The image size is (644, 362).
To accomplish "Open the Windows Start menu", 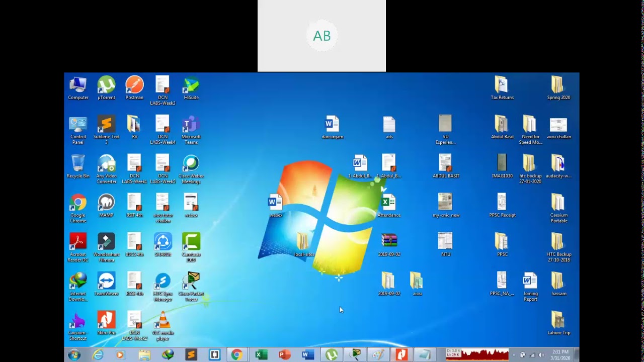I will (74, 355).
